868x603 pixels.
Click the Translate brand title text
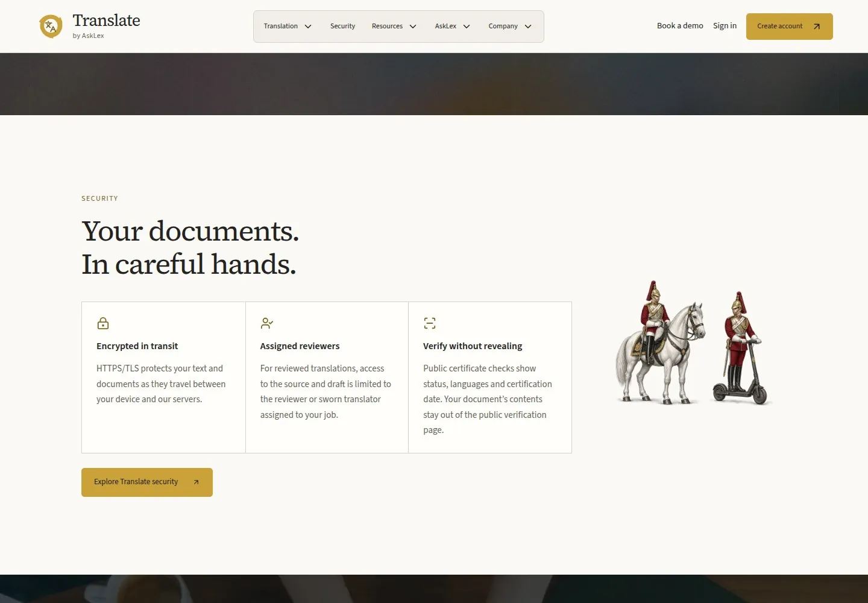pyautogui.click(x=106, y=21)
